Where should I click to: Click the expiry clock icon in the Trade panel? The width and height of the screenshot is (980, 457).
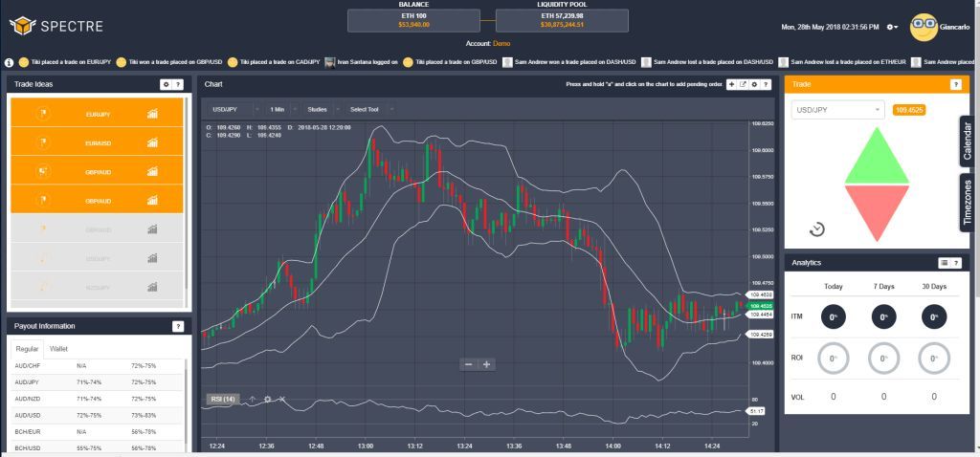point(817,229)
